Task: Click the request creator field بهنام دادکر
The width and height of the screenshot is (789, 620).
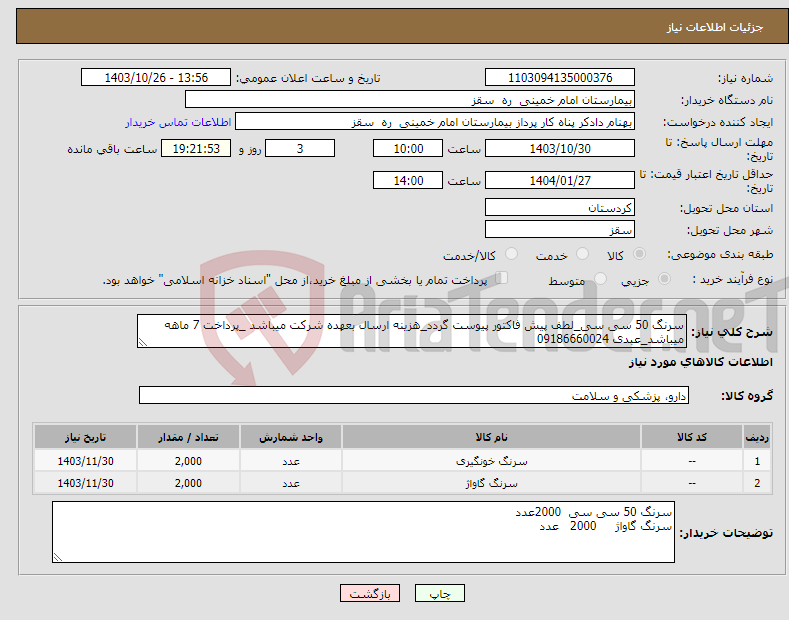Action: [435, 122]
